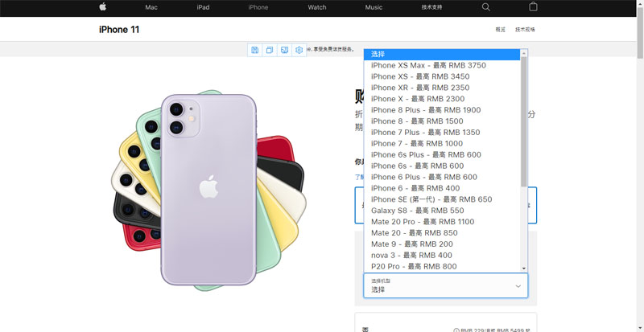Select nova 3 - 最高 RMB 400 option

(x=442, y=256)
